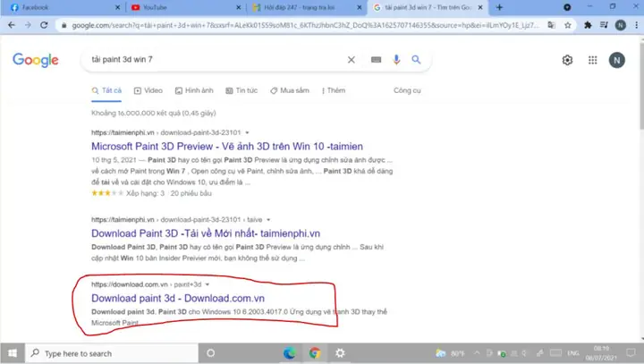Viewport: 644px width, 364px height.
Task: Expand dropdown arrow beside download.com.vn paint+3d
Action: pyautogui.click(x=208, y=284)
